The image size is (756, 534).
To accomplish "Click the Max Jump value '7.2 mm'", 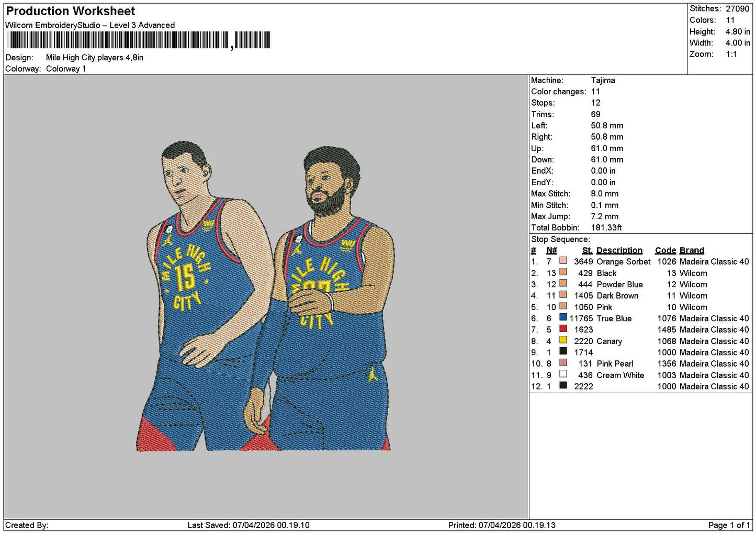I will coord(605,216).
